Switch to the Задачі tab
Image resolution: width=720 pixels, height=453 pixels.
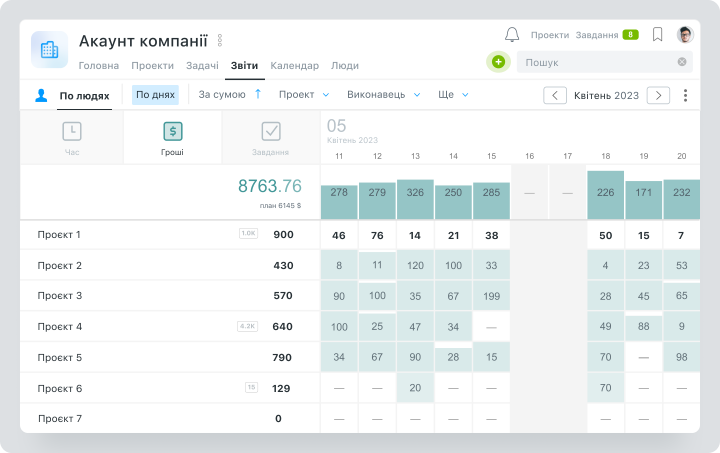coord(202,66)
